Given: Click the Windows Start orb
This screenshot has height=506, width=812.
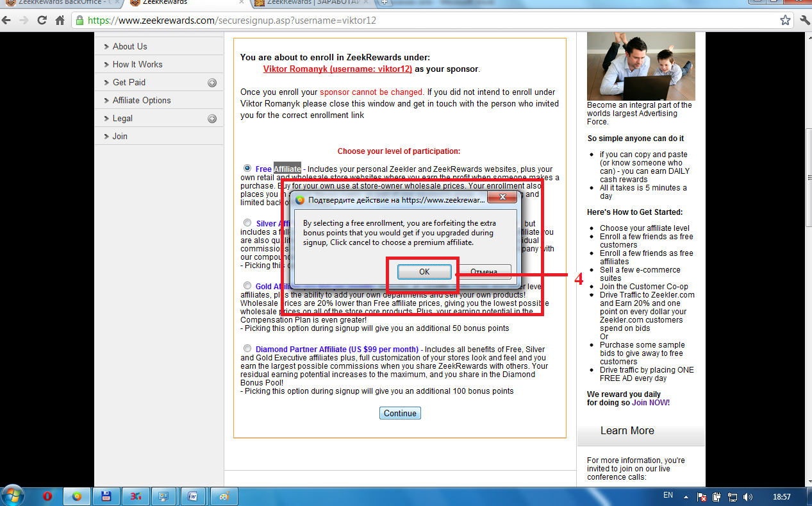Looking at the screenshot, I should coord(13,496).
